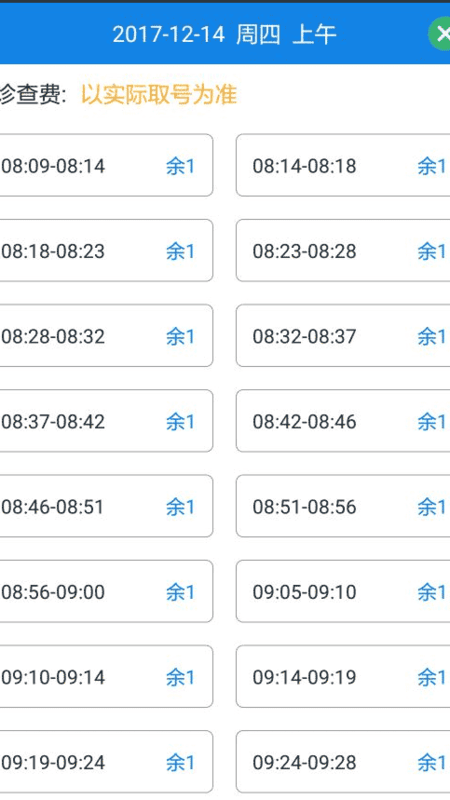Pick the 08:18-08:23 time slot
The image size is (450, 800).
[x=106, y=251]
